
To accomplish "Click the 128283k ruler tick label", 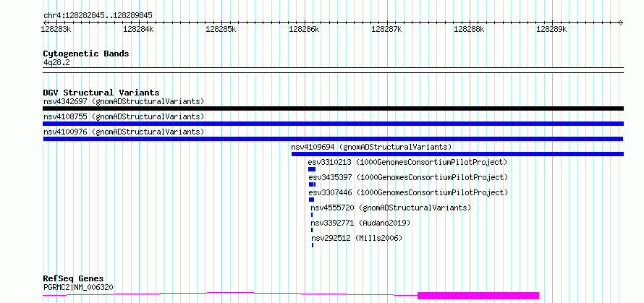I will point(56,29).
